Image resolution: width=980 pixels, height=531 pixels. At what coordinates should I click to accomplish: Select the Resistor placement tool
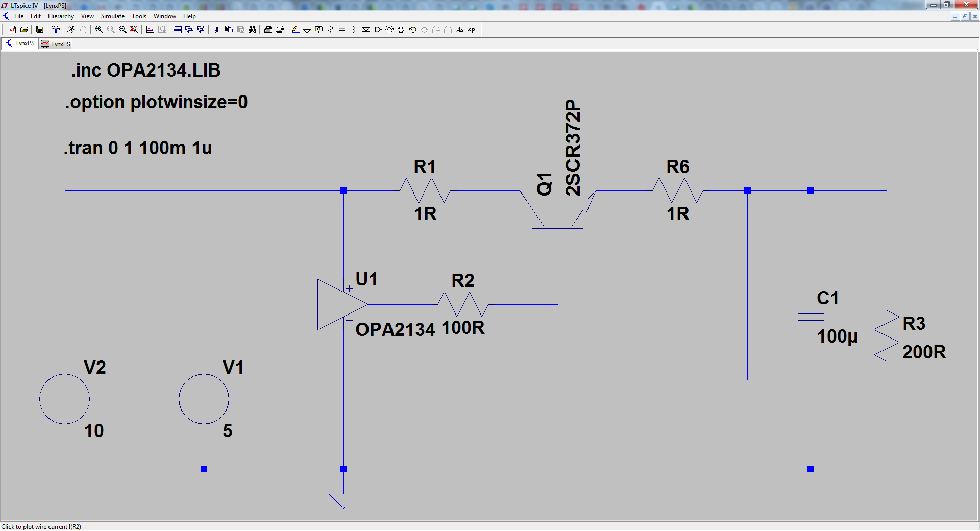tap(331, 30)
